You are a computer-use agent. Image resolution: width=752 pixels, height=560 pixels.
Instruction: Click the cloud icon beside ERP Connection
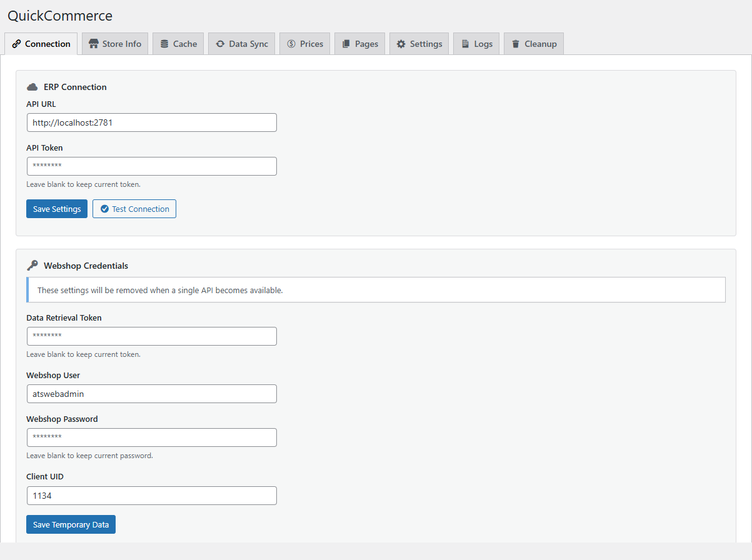33,87
